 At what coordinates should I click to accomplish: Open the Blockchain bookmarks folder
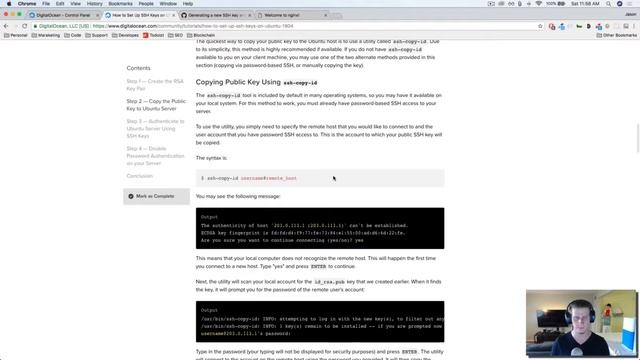click(x=201, y=36)
